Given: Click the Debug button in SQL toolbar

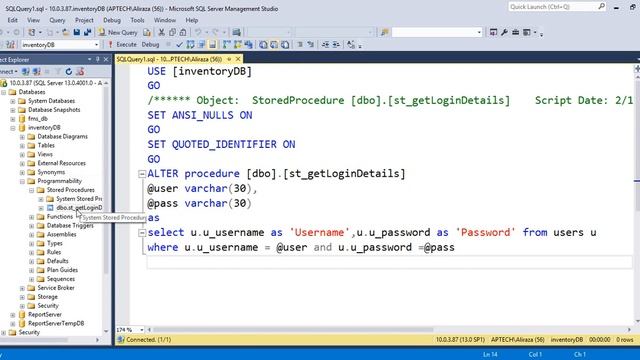Looking at the screenshot, I should 150,44.
